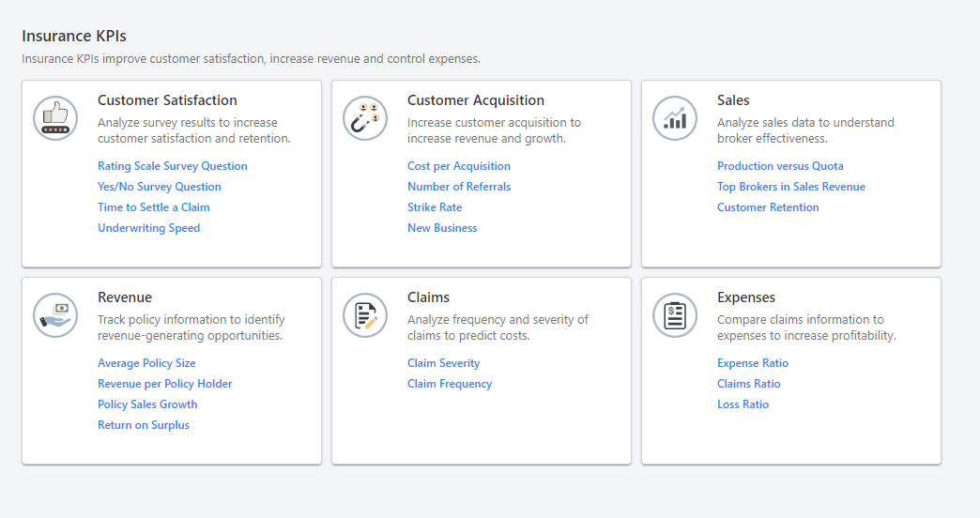Click the Revenue hand-with-money icon
This screenshot has width=980, height=518.
[x=55, y=315]
